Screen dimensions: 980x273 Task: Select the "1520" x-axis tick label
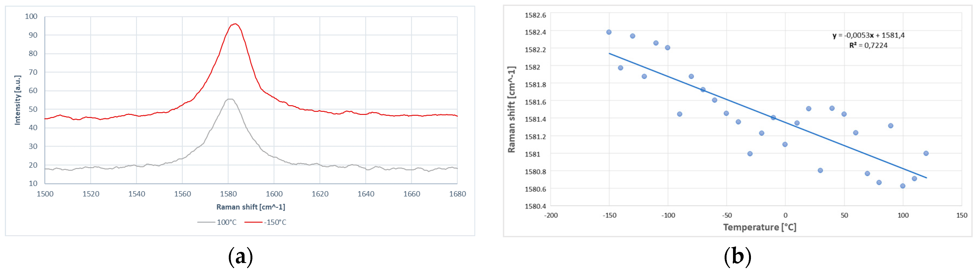point(91,194)
